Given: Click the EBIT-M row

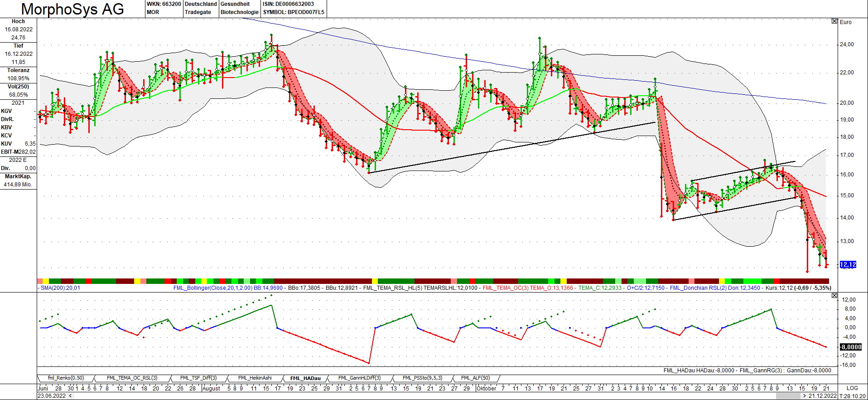Looking at the screenshot, I should point(18,152).
